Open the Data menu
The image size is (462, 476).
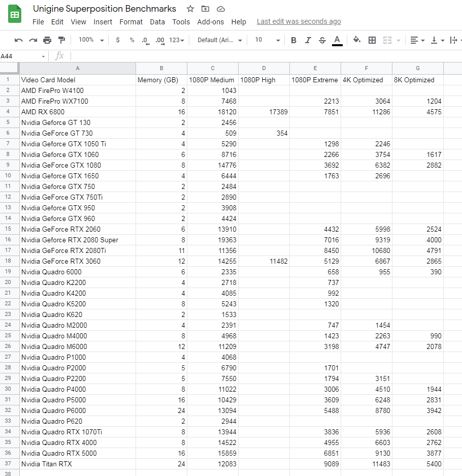tap(157, 22)
